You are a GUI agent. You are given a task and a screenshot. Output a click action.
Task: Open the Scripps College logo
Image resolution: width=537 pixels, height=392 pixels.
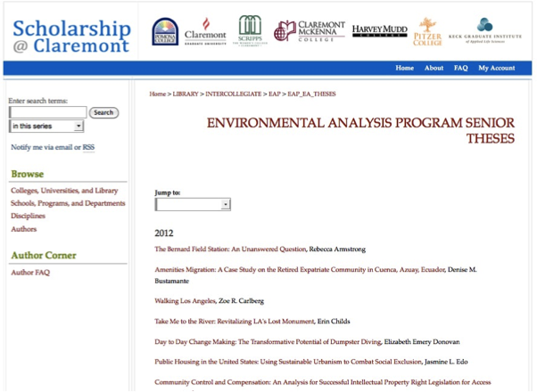pyautogui.click(x=250, y=31)
